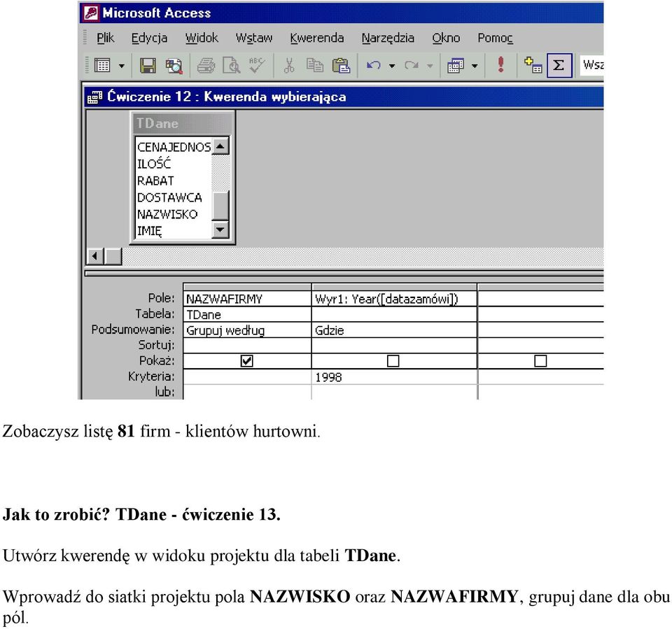Image resolution: width=672 pixels, height=629 pixels.
Task: Click the TDane field list title bar
Action: click(183, 123)
